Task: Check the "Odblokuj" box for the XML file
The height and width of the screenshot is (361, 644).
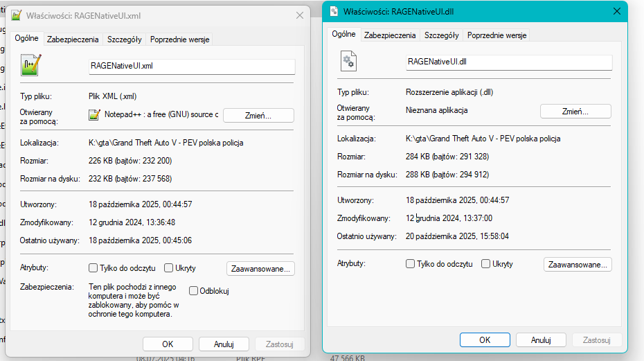Action: pyautogui.click(x=193, y=291)
